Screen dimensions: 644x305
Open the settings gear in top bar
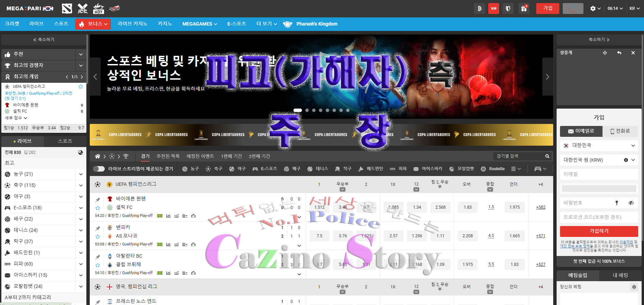(595, 9)
